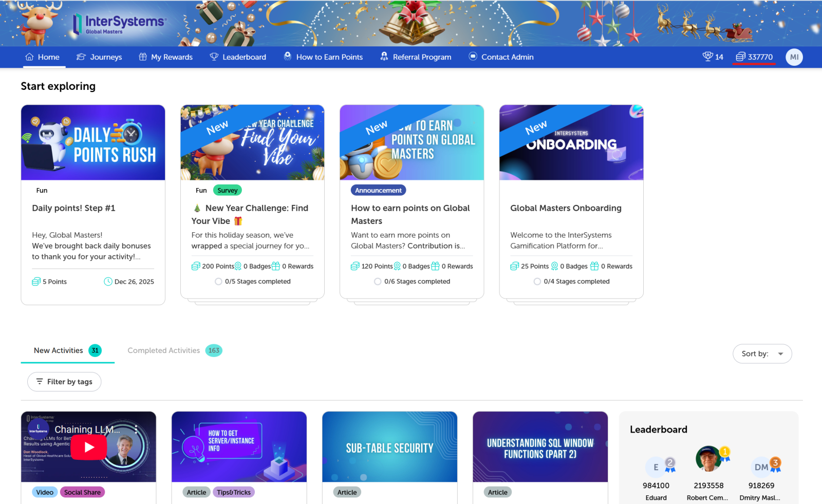Open the trophy rank icon showing 14
This screenshot has height=504, width=822.
coord(707,57)
